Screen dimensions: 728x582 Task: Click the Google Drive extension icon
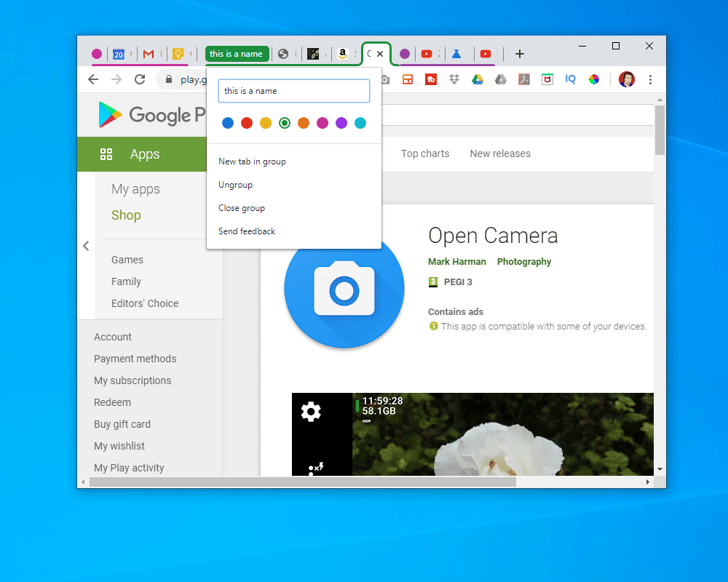(x=476, y=80)
